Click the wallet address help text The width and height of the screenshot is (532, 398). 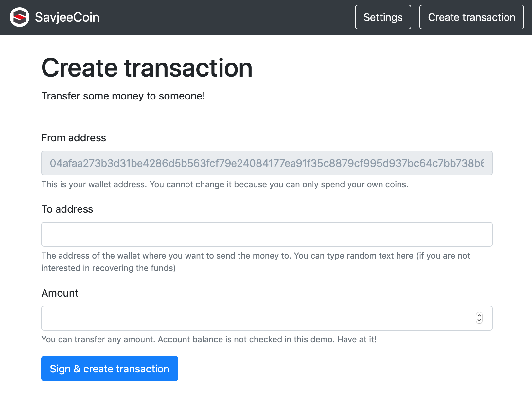pyautogui.click(x=225, y=184)
